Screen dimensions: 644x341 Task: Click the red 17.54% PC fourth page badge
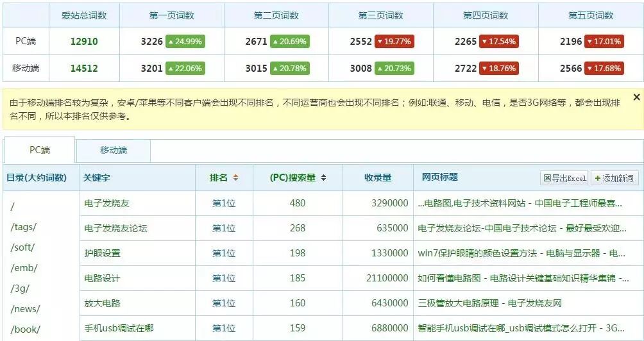click(x=499, y=42)
